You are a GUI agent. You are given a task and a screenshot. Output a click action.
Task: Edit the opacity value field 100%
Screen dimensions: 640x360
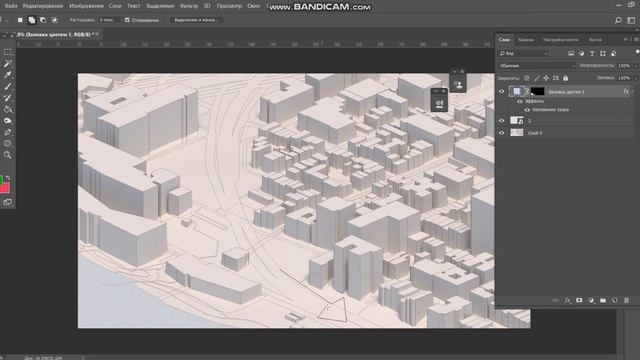pyautogui.click(x=624, y=66)
